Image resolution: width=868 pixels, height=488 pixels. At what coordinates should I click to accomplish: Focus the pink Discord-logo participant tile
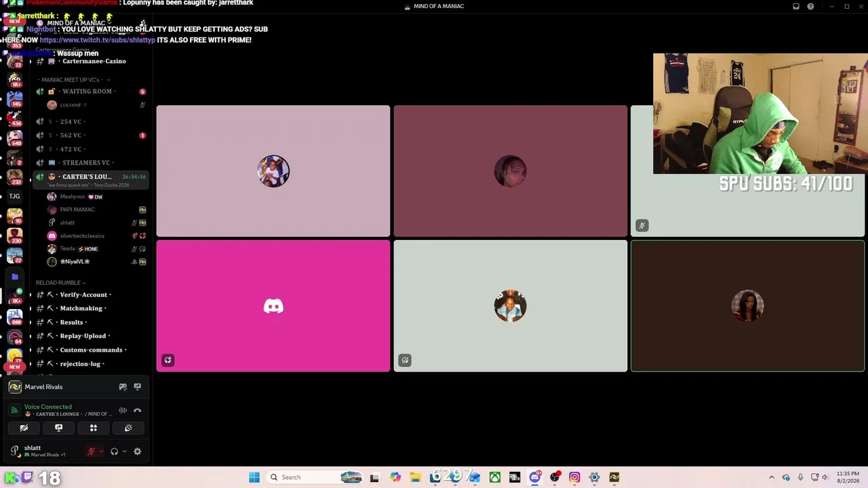click(273, 306)
